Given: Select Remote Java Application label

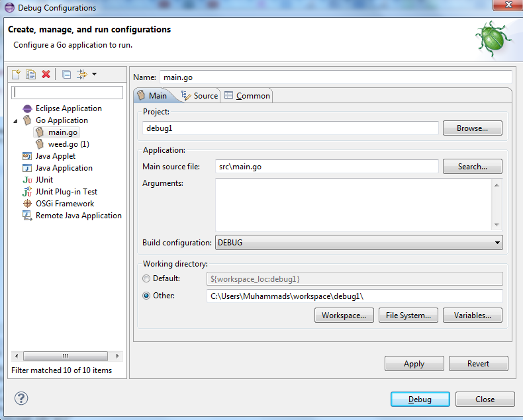Looking at the screenshot, I should click(x=79, y=216).
